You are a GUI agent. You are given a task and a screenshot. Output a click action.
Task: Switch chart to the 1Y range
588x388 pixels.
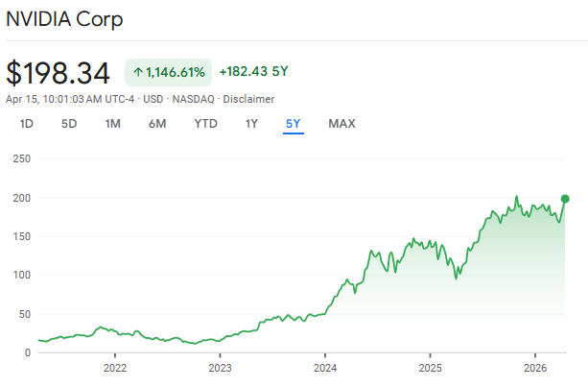[x=251, y=123]
